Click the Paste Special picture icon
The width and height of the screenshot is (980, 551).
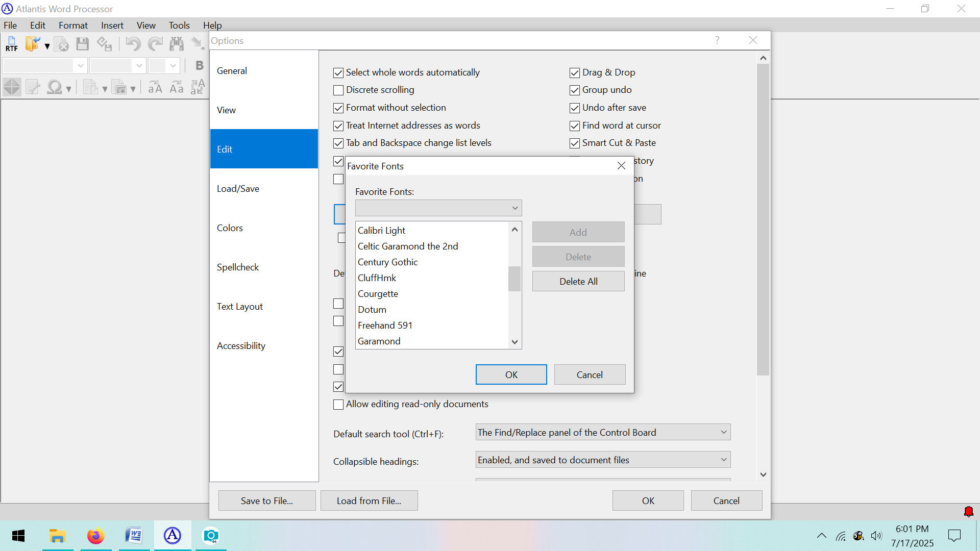(119, 87)
